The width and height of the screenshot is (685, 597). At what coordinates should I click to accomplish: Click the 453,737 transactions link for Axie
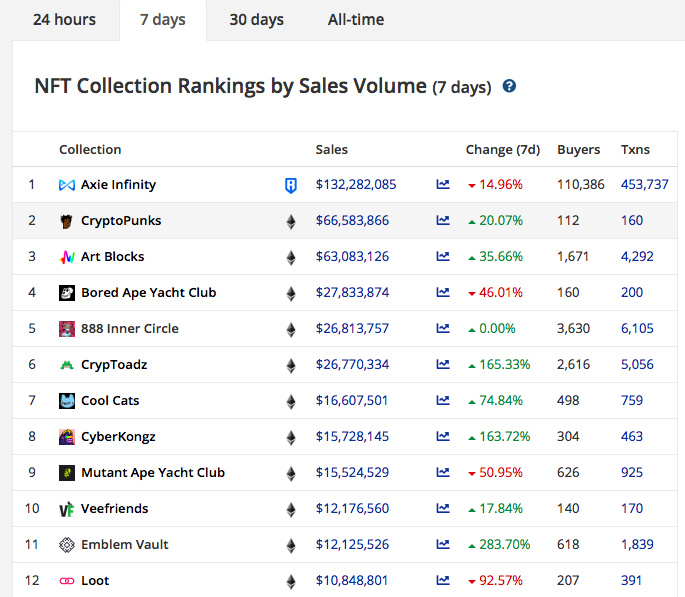644,185
